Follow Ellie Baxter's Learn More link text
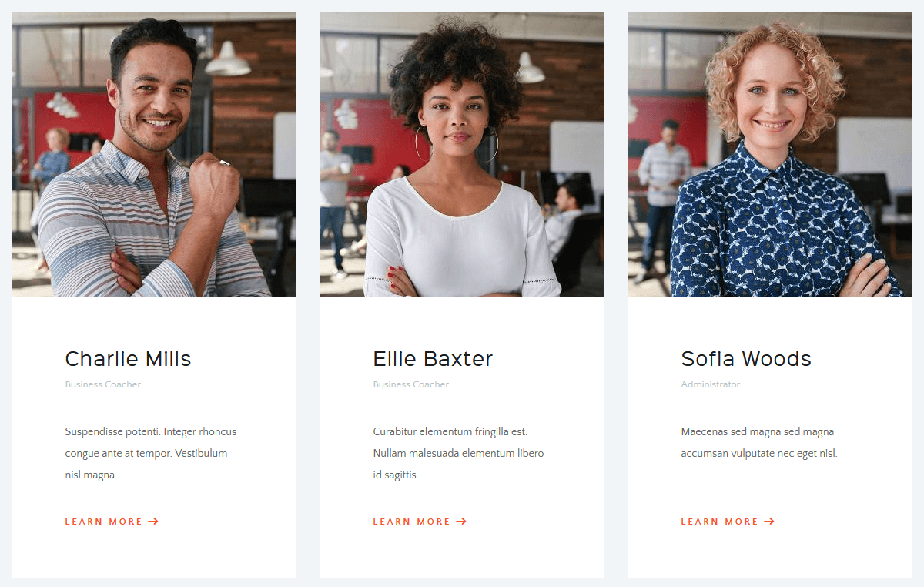The width and height of the screenshot is (924, 587). pos(412,522)
